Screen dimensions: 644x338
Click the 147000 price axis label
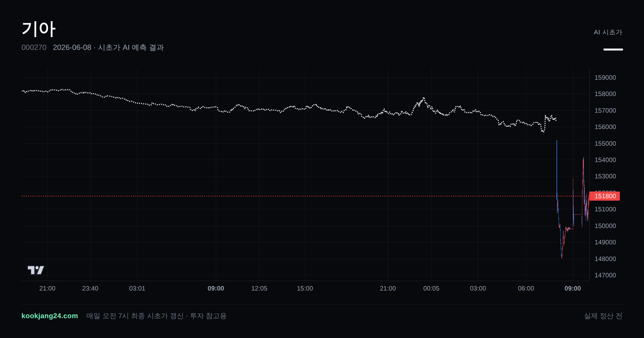[x=605, y=275]
